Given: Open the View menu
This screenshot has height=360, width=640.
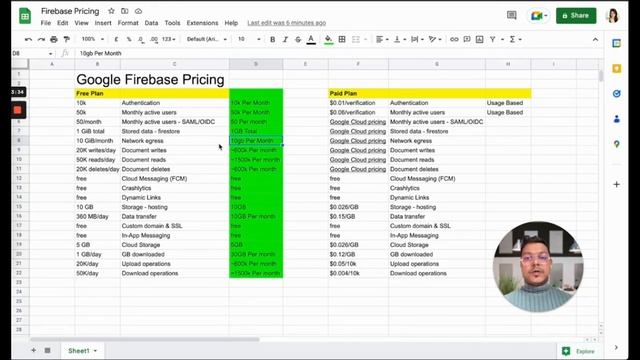Looking at the screenshot, I should 81,23.
